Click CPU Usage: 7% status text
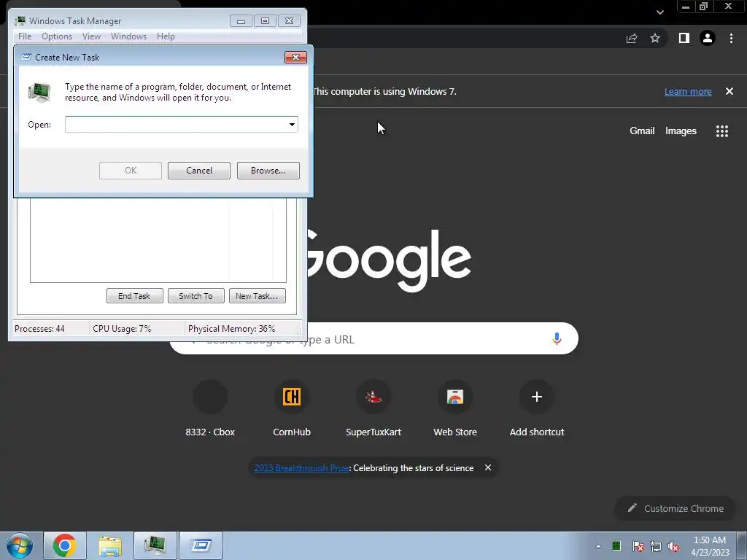747x560 pixels. pos(122,329)
